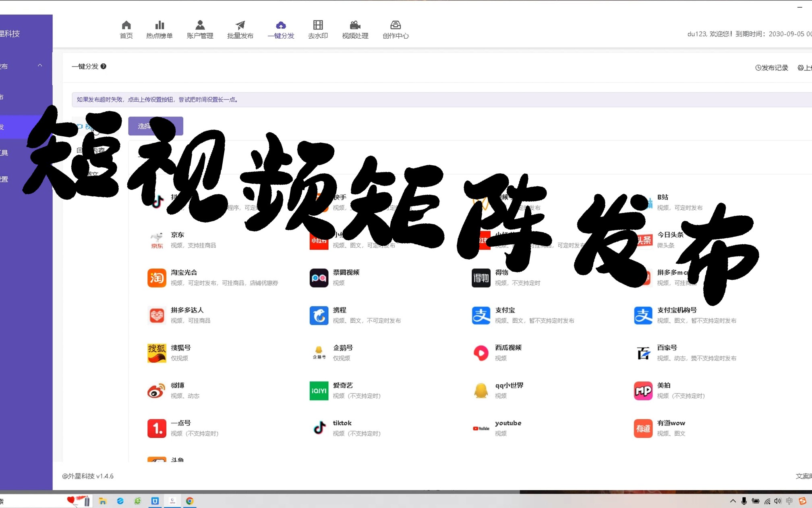Select the 西瓜视频 platform icon

[x=481, y=353]
